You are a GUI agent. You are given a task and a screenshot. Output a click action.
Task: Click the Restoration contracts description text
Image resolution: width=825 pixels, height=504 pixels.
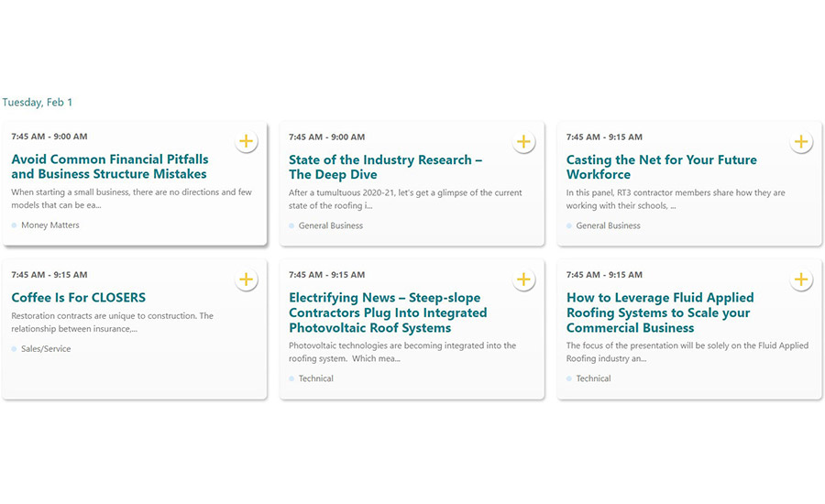pyautogui.click(x=112, y=322)
